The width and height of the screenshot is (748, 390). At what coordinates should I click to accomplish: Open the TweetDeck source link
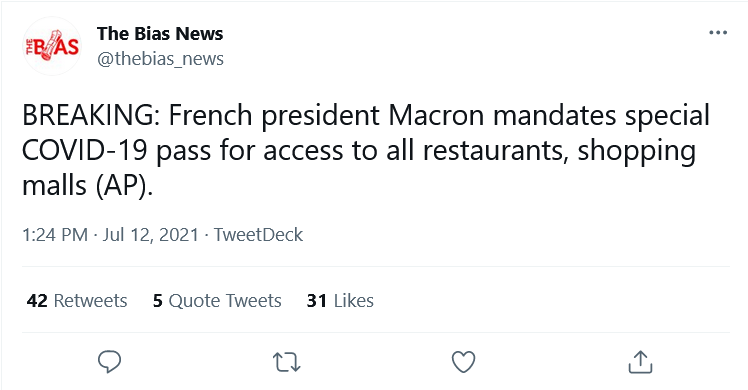pyautogui.click(x=258, y=235)
